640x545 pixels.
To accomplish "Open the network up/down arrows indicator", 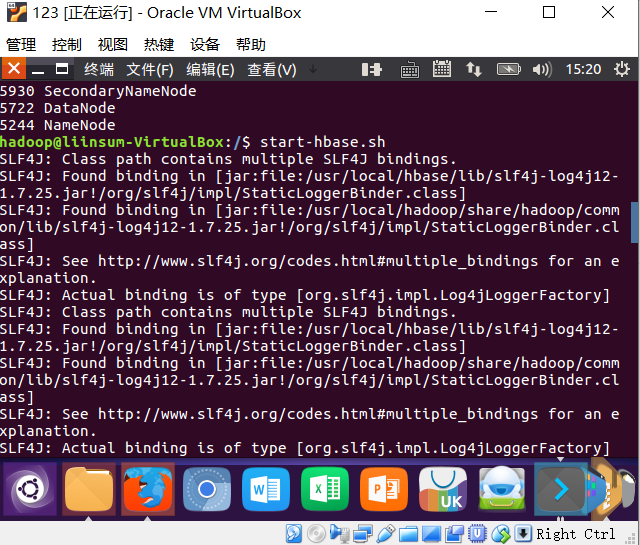I will pos(473,69).
